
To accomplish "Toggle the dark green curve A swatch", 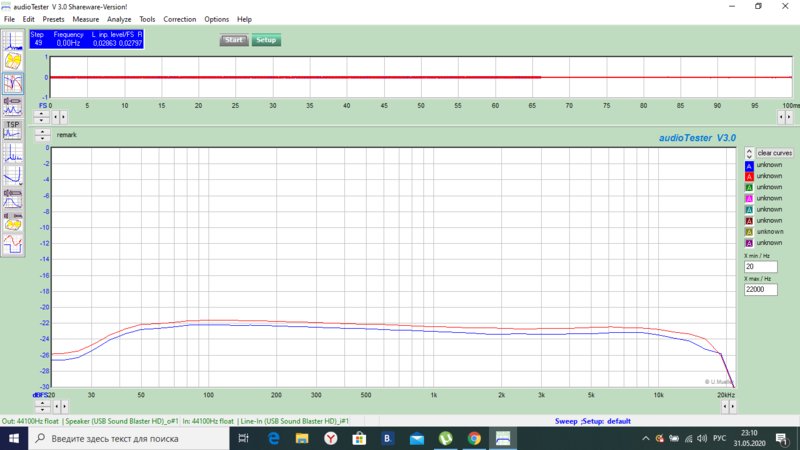I will 748,187.
